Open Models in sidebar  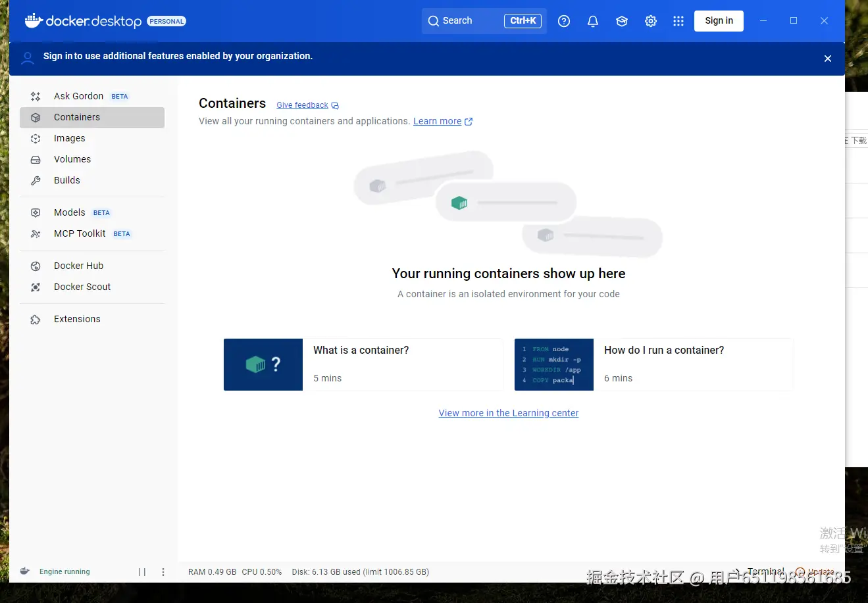click(92, 212)
